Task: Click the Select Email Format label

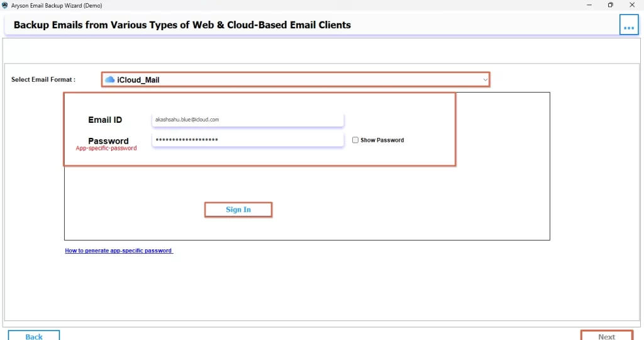Action: pos(43,79)
